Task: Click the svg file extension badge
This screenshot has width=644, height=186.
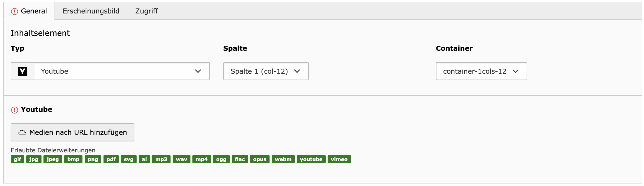Action: (x=128, y=159)
